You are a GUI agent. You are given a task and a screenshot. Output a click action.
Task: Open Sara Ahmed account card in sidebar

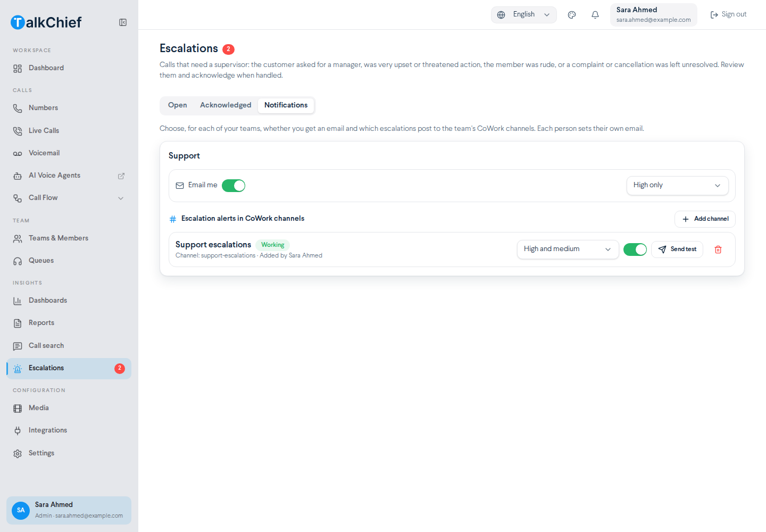point(69,511)
